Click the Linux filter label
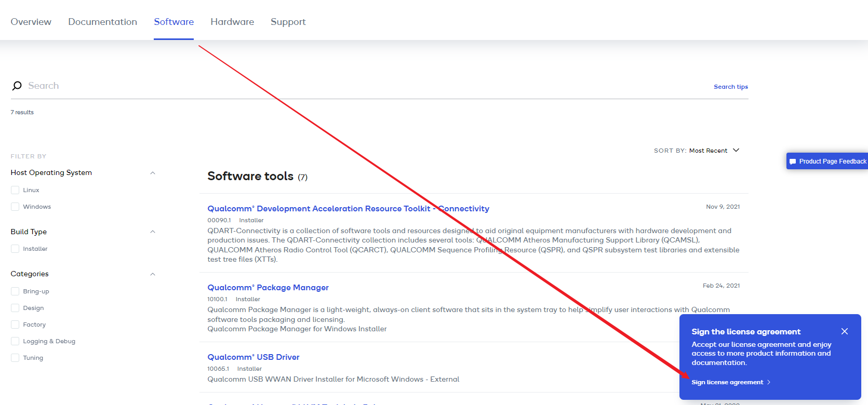Screen dimensions: 868x405 click(x=31, y=190)
